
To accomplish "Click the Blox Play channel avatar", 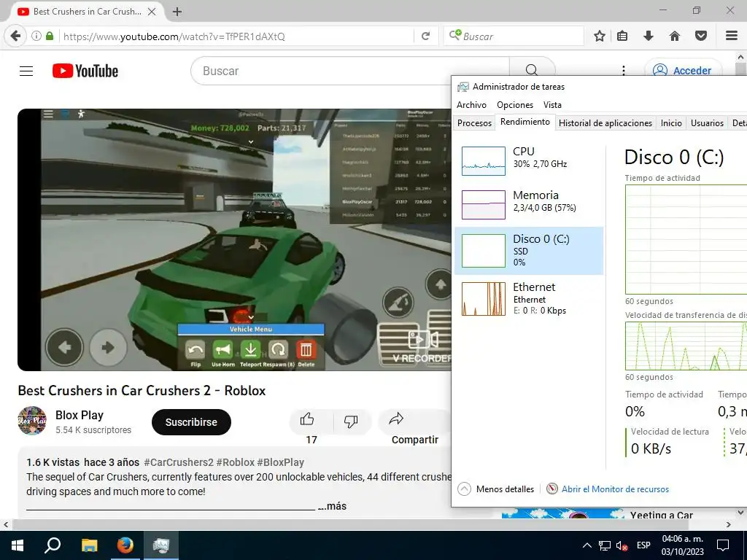I will click(x=32, y=421).
